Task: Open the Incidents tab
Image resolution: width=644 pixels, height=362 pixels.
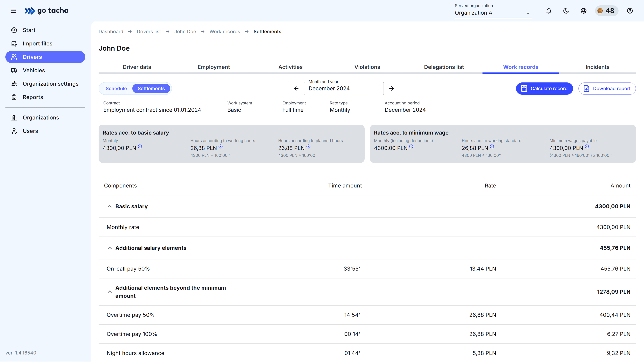Action: click(597, 67)
